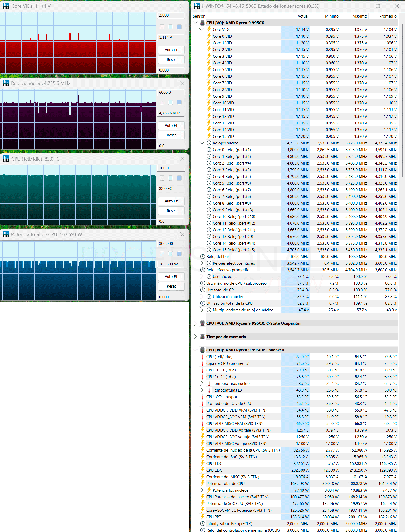The width and height of the screenshot is (405, 532).
Task: Click the chip icon beside the C-State Ocupación group
Action: (x=203, y=323)
